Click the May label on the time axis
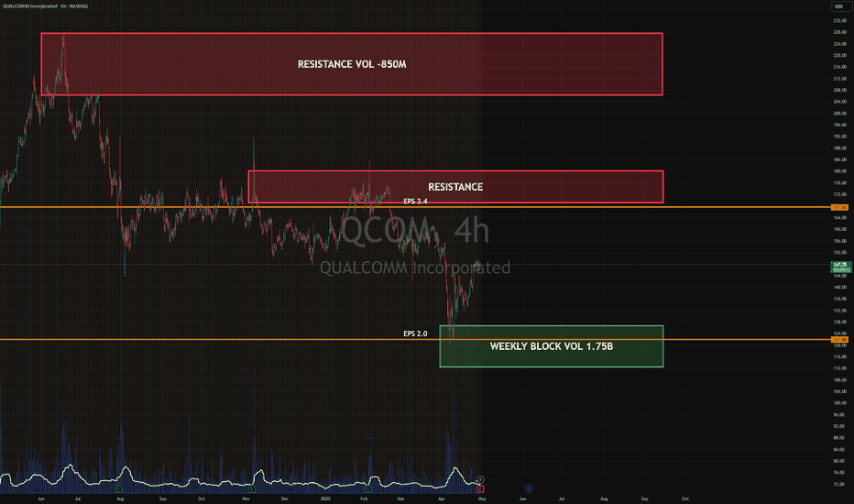Image resolution: width=854 pixels, height=504 pixels. point(481,499)
